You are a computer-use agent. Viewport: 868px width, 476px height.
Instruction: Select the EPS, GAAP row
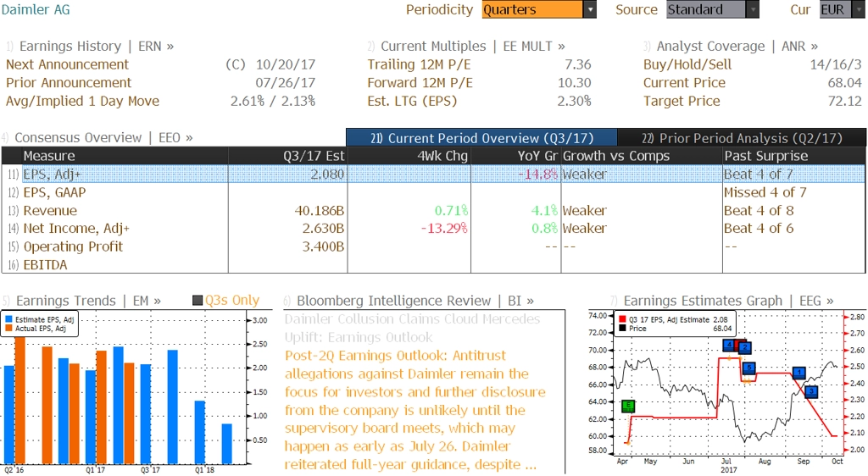433,192
